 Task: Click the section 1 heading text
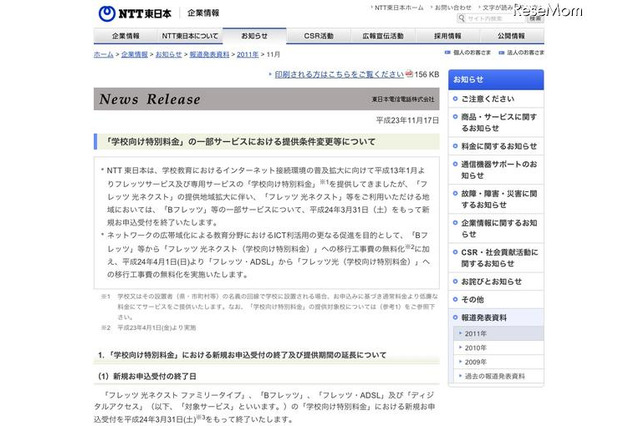pyautogui.click(x=242, y=355)
